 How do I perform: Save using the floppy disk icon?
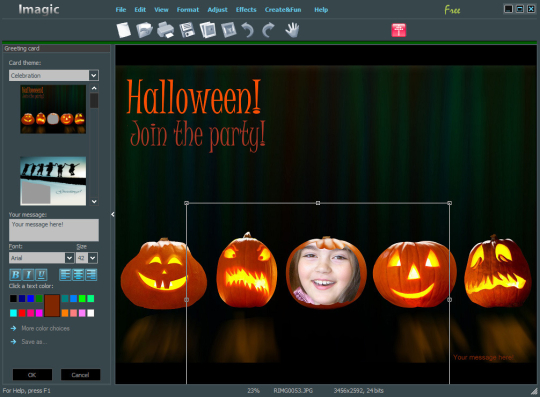[x=187, y=30]
